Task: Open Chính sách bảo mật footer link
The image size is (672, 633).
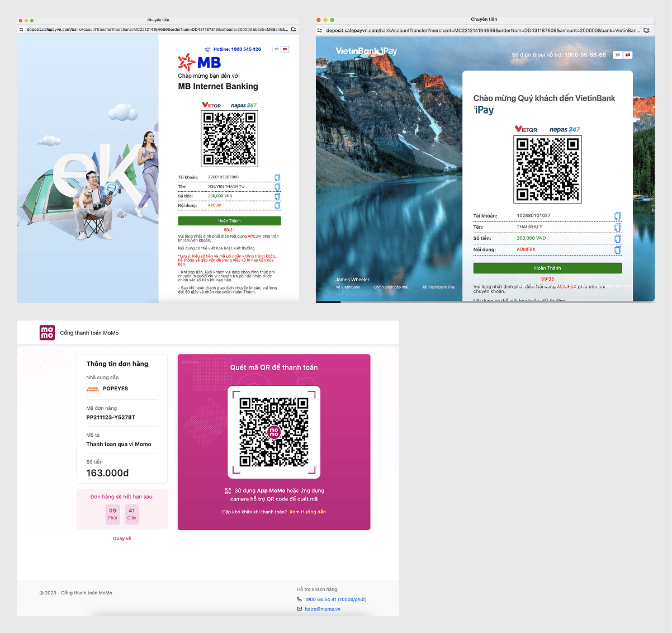Action: (391, 287)
